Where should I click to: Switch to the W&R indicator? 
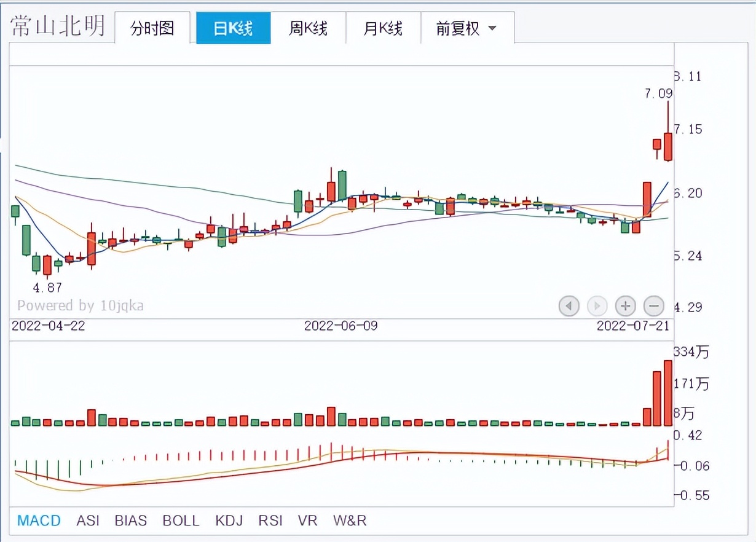[350, 521]
